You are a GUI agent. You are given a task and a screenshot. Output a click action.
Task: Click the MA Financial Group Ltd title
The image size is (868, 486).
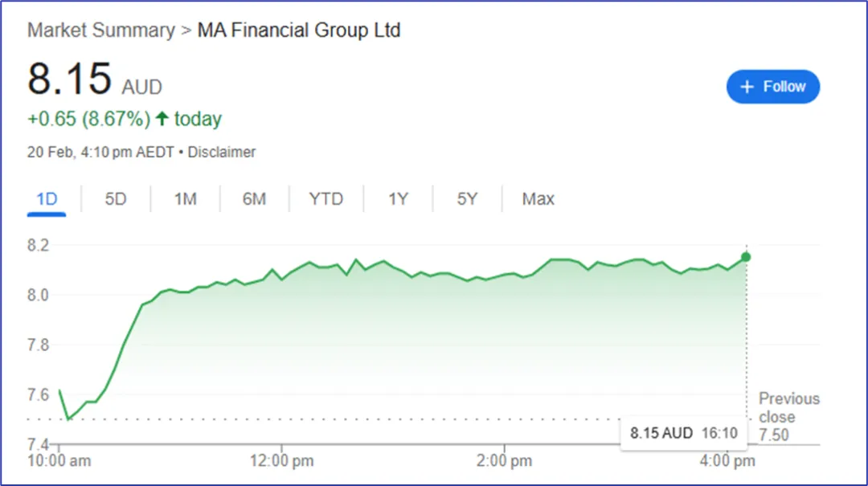click(299, 31)
